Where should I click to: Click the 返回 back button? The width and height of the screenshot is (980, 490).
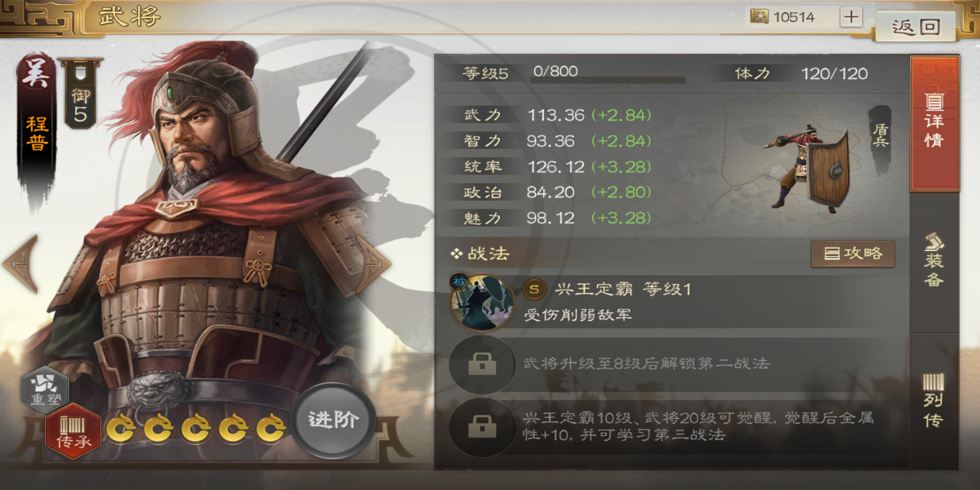(x=916, y=27)
